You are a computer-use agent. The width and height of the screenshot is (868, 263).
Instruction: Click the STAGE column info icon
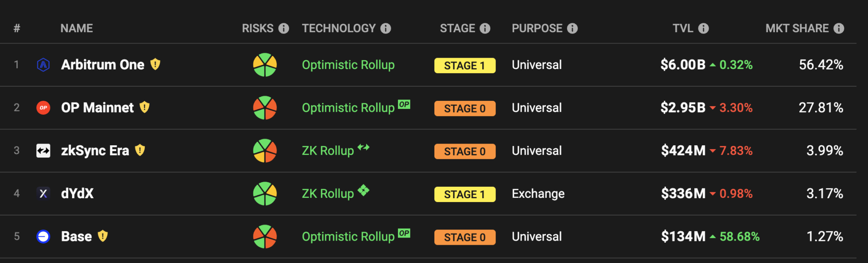[x=485, y=28]
